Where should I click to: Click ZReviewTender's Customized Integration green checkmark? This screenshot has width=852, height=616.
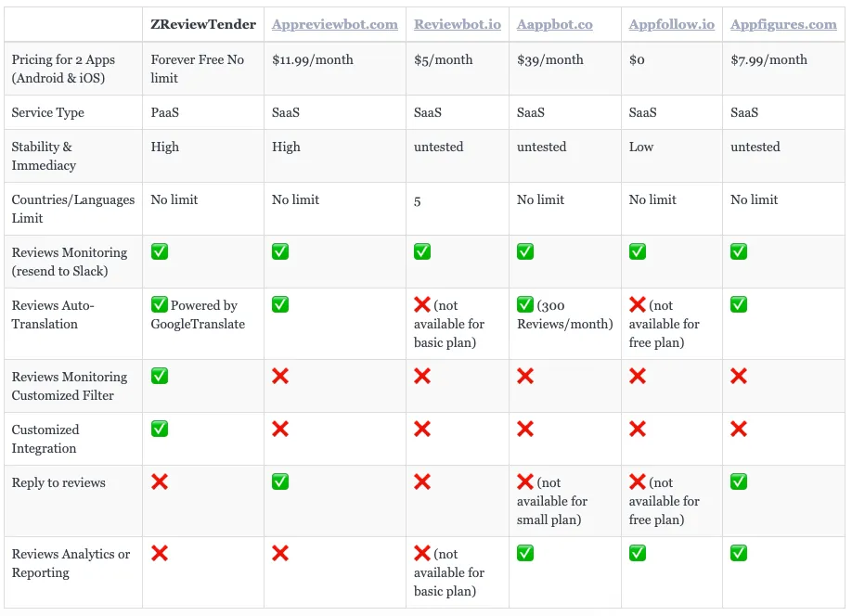point(160,429)
